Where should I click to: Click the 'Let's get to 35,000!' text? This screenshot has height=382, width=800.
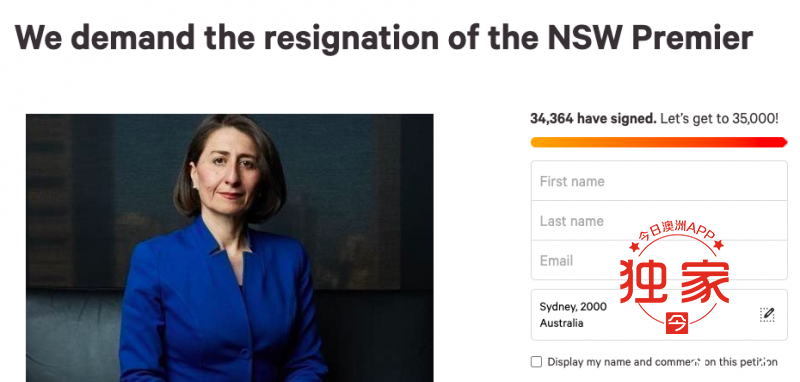coord(719,119)
